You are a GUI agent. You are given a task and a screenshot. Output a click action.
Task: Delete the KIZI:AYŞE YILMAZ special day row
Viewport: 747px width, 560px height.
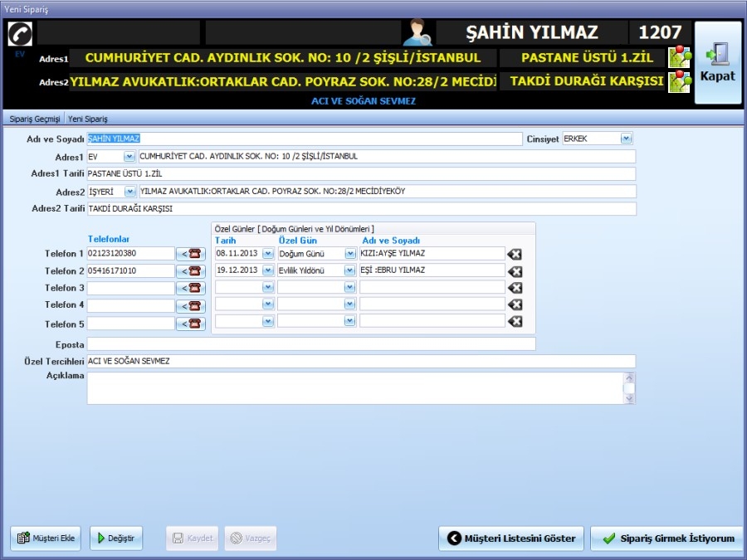click(x=515, y=255)
